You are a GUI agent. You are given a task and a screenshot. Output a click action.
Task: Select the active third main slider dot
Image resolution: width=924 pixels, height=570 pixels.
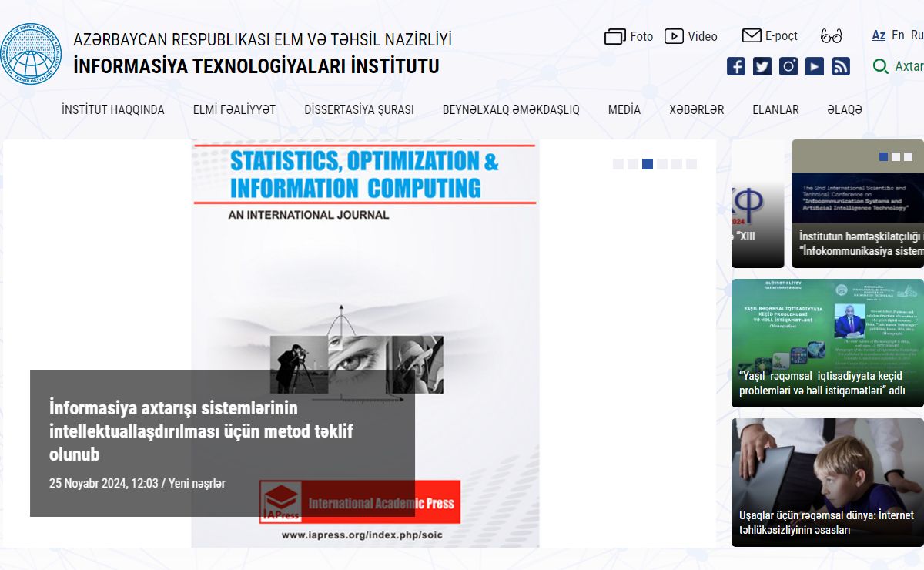[648, 164]
